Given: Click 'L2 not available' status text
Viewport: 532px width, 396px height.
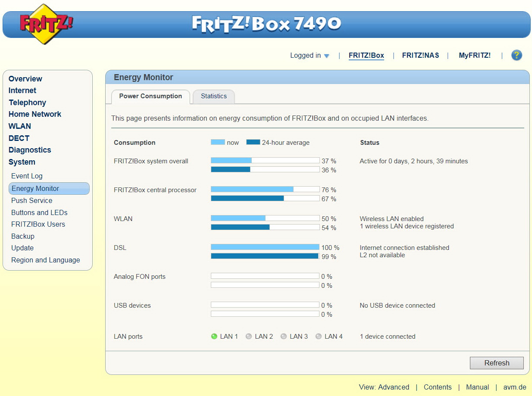Looking at the screenshot, I should click(382, 255).
